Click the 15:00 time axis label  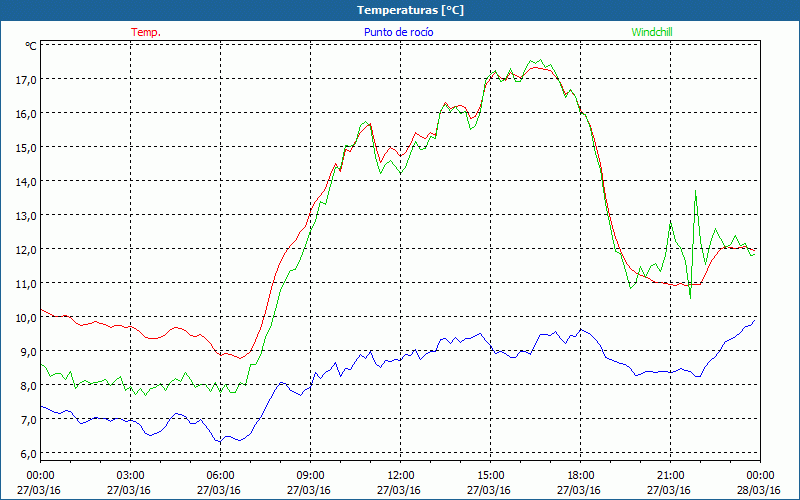490,476
